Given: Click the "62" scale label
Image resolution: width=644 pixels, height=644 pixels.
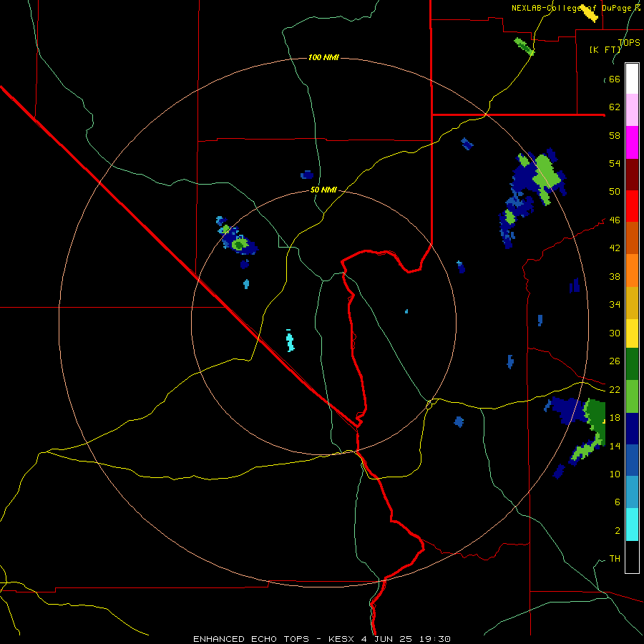Looking at the screenshot, I should tap(615, 107).
